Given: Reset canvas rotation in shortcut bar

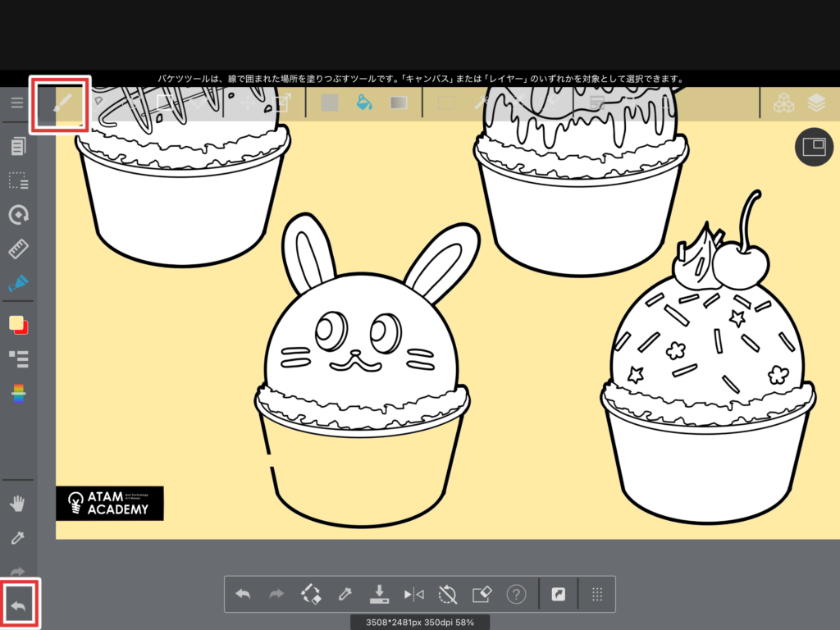Looking at the screenshot, I should tap(447, 595).
